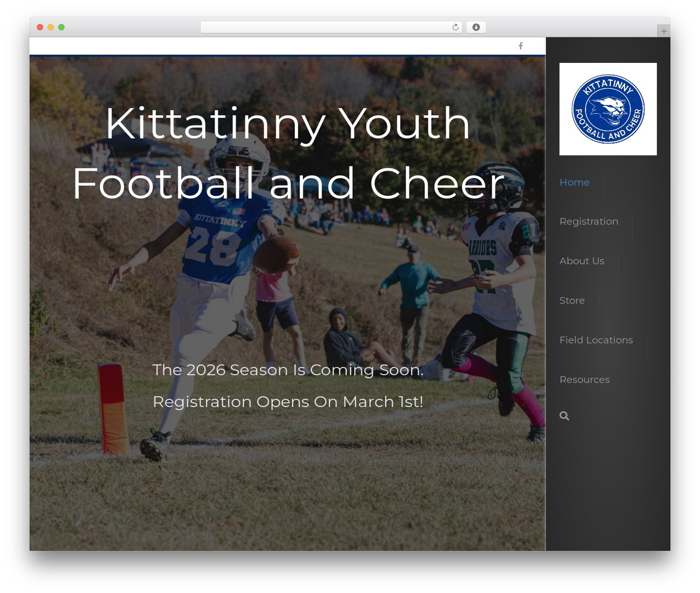Open the About Us page

coord(582,261)
